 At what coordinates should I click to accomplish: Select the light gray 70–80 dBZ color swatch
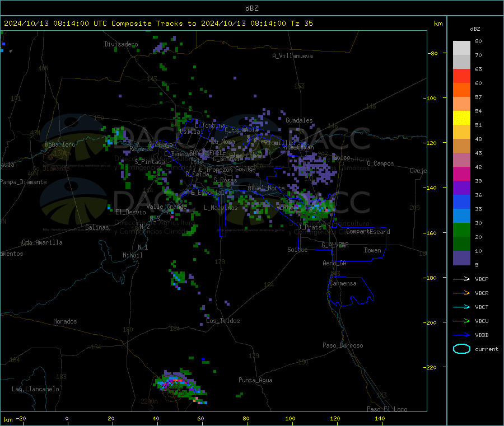(461, 48)
